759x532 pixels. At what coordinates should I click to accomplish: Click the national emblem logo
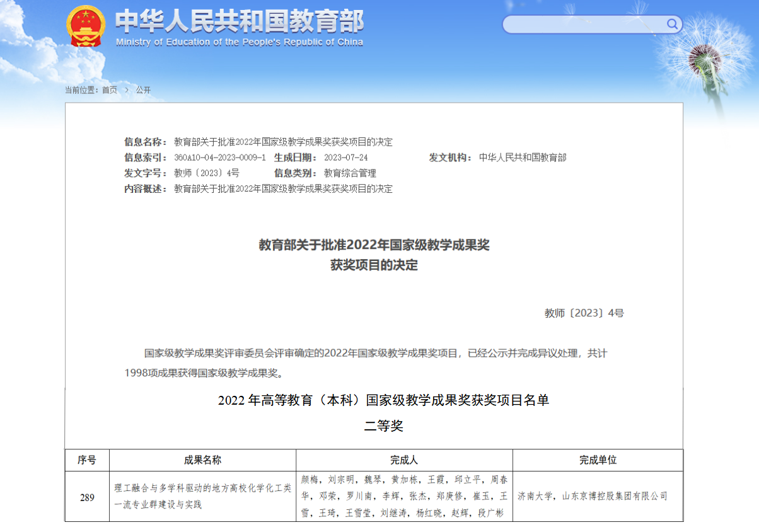(87, 26)
